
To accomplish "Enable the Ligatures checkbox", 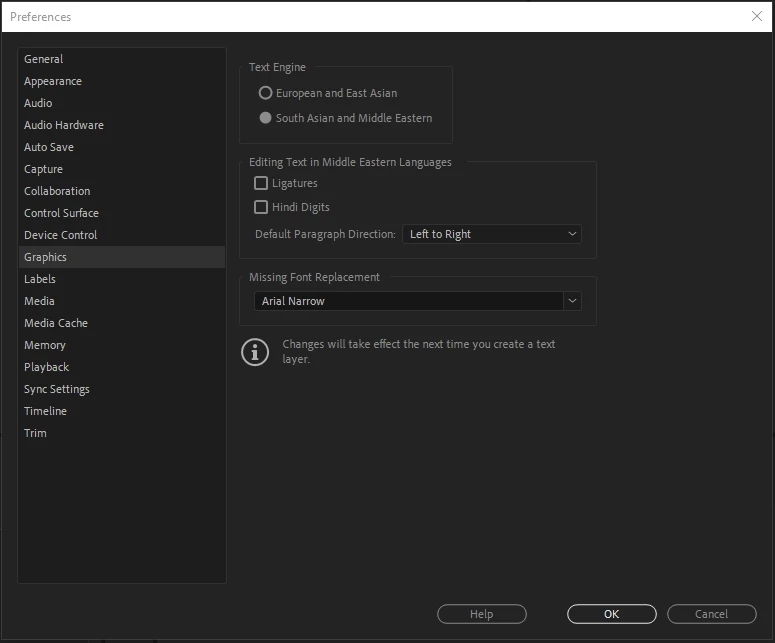I will click(x=260, y=183).
